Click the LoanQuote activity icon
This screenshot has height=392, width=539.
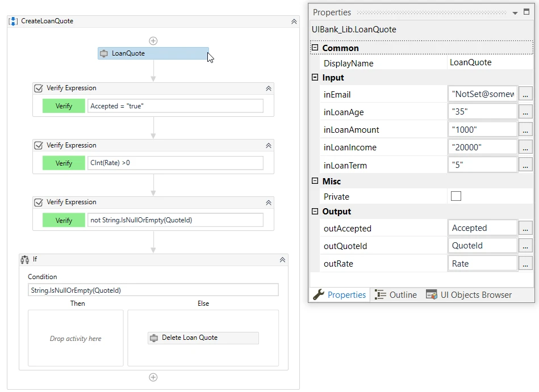pyautogui.click(x=104, y=53)
